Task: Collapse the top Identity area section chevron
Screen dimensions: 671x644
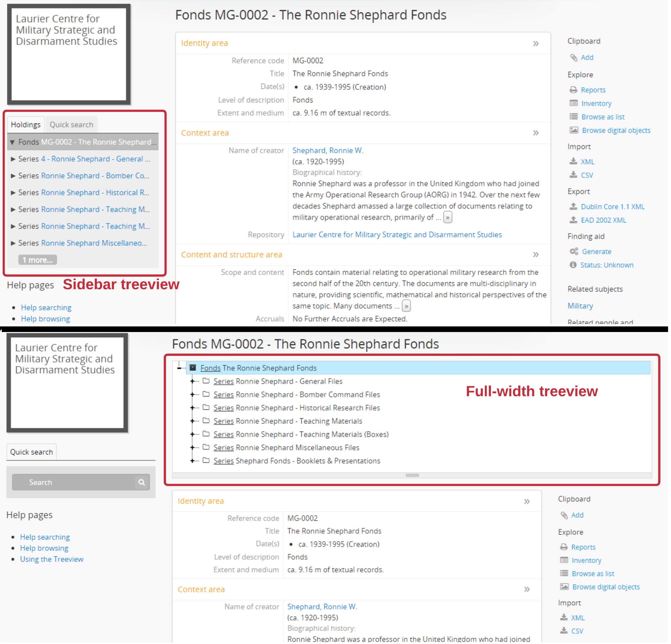Action: click(x=536, y=44)
